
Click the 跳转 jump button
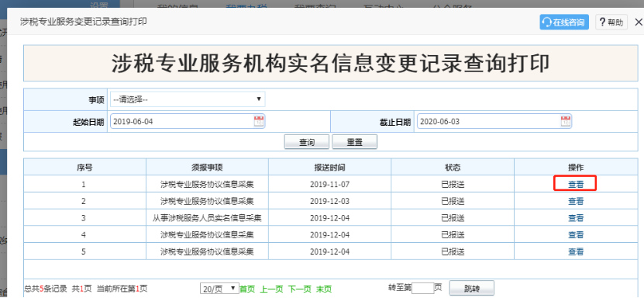471,288
